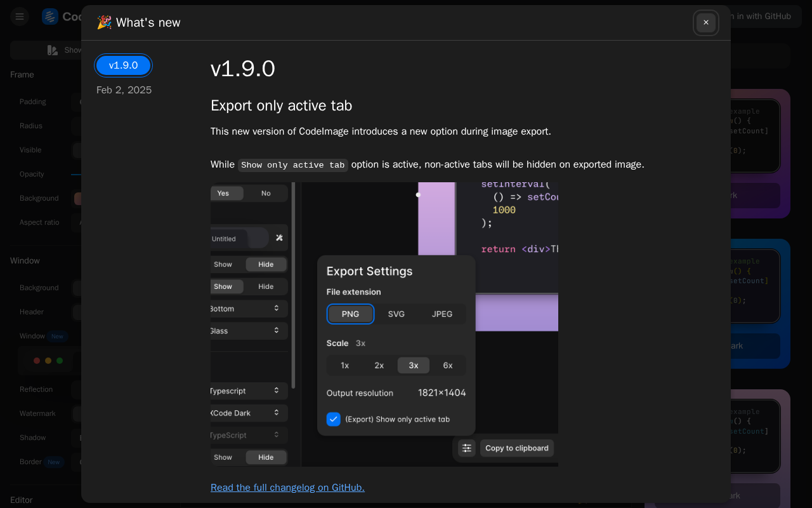Toggle Export Show only active tab checkbox
This screenshot has height=508, width=812.
pos(334,419)
